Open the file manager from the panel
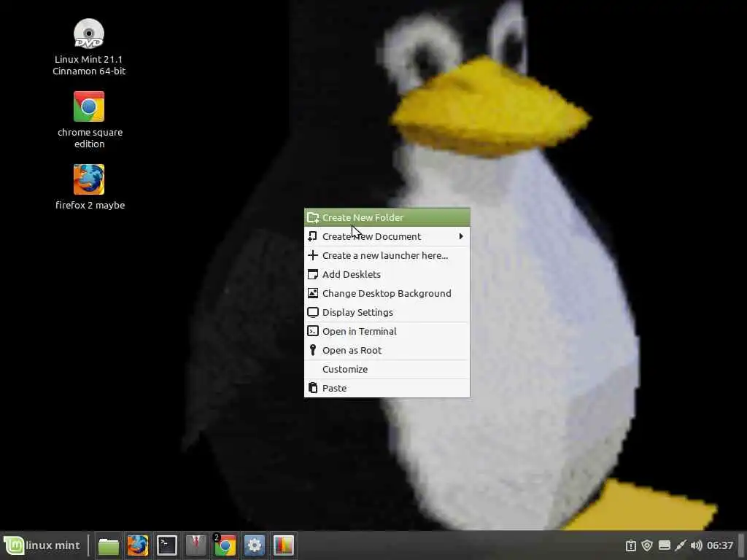 pyautogui.click(x=109, y=545)
